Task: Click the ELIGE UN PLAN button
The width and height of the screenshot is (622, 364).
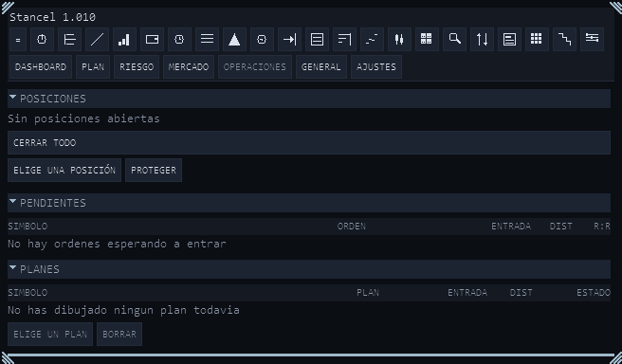Action: click(x=50, y=335)
